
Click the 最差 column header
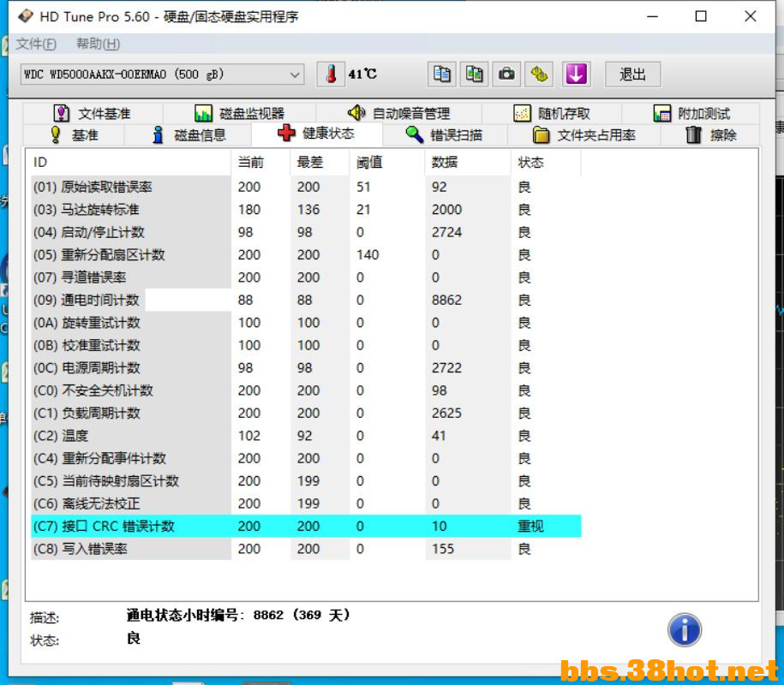320,163
